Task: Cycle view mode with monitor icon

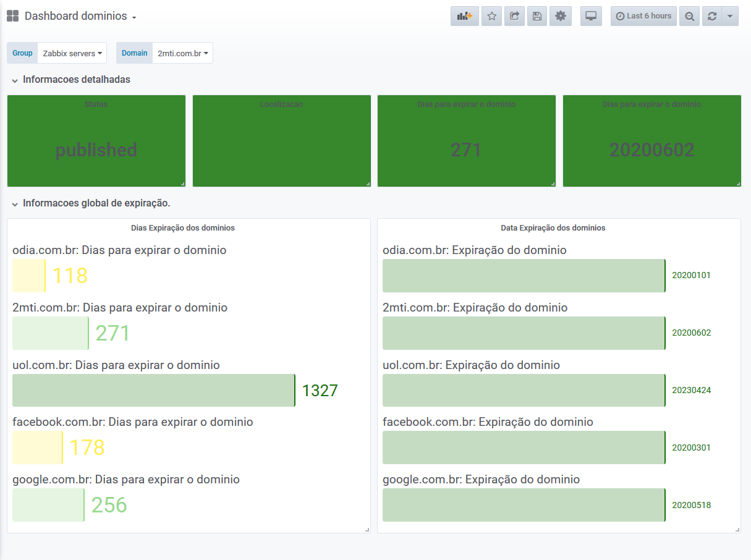Action: tap(591, 16)
